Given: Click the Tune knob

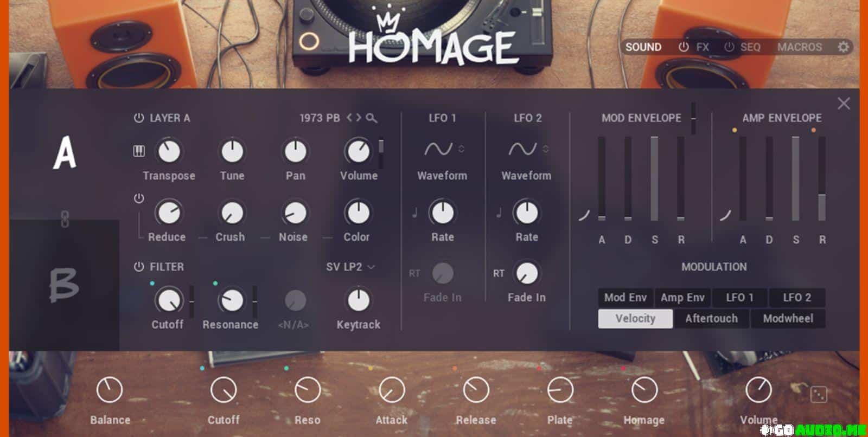Looking at the screenshot, I should click(x=232, y=152).
